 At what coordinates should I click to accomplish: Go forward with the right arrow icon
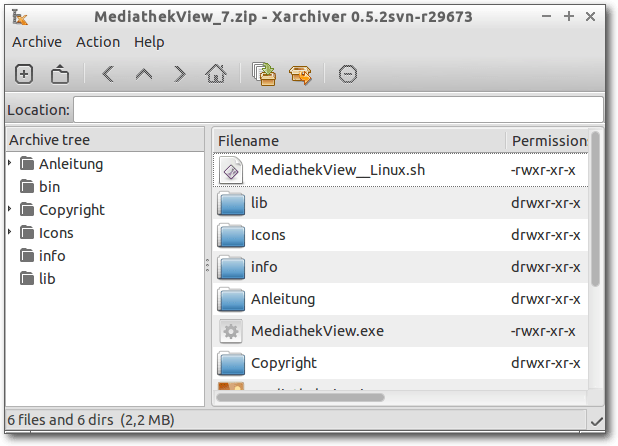180,74
